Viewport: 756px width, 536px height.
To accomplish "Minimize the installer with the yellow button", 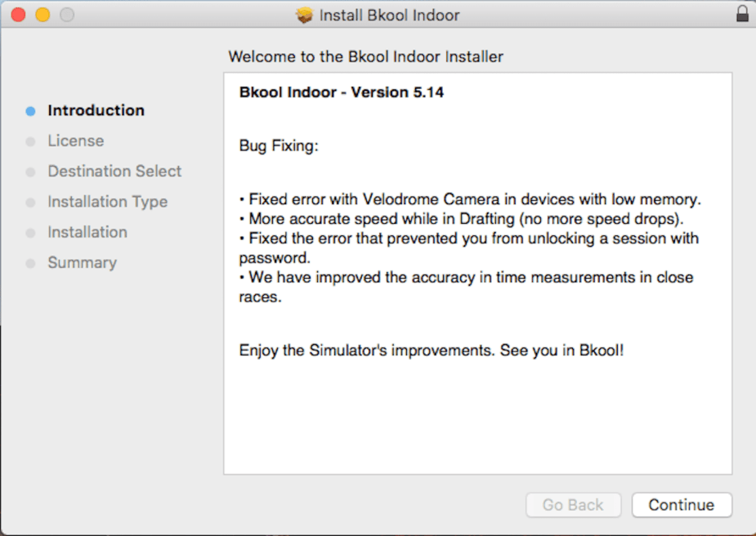I will tap(42, 15).
